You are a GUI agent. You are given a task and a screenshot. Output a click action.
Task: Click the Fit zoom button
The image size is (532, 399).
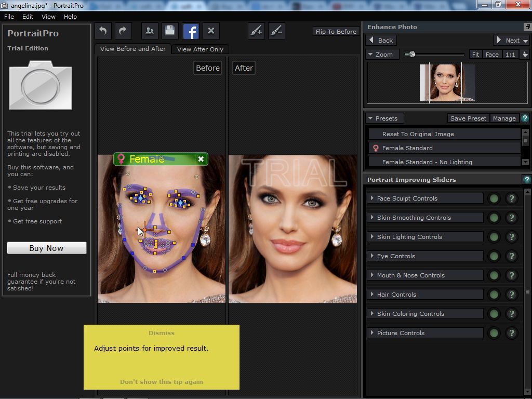click(x=476, y=54)
